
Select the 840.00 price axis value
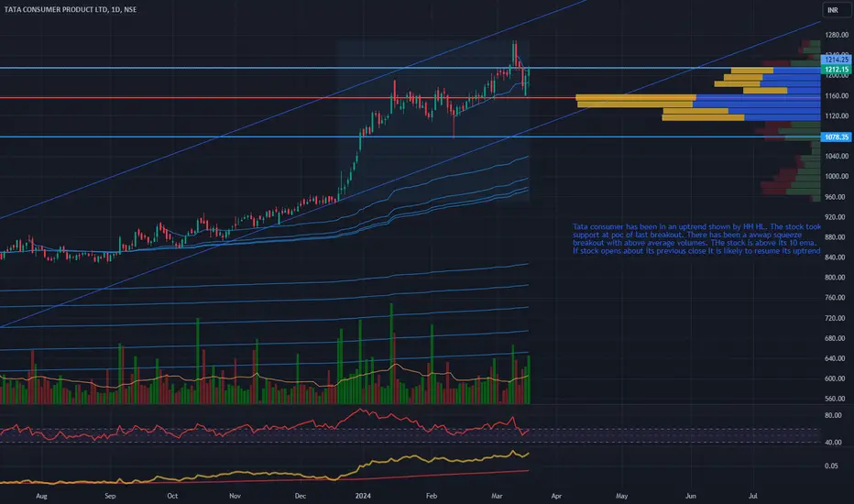(x=837, y=257)
